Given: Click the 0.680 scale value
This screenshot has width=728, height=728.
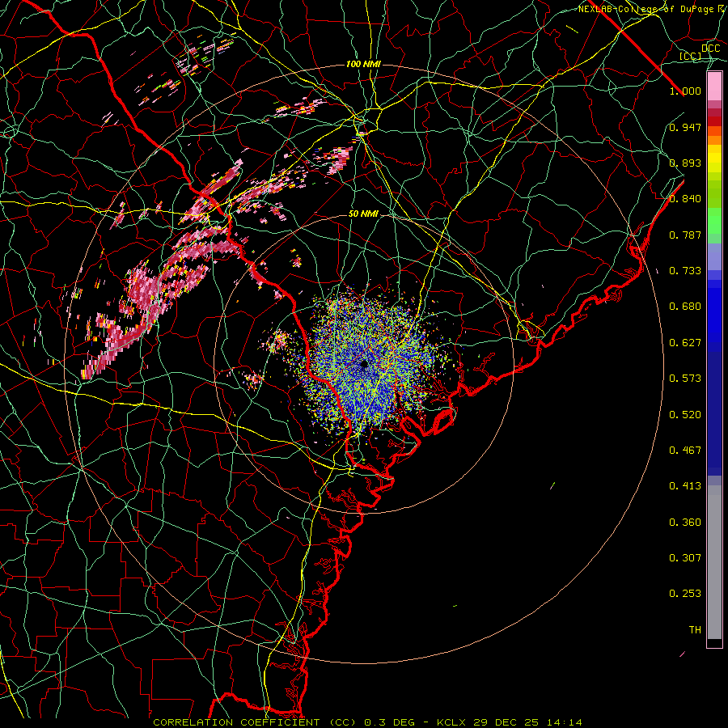Looking at the screenshot, I should 685,307.
